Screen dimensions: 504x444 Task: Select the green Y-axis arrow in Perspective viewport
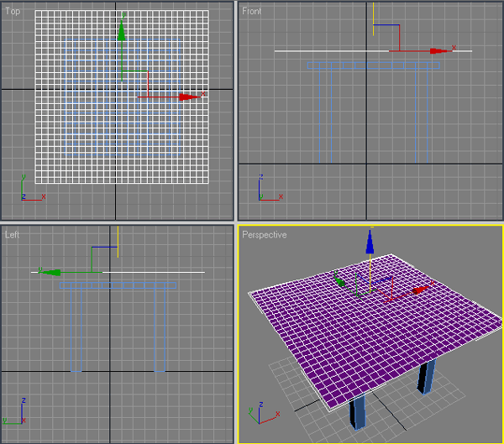[x=339, y=281]
